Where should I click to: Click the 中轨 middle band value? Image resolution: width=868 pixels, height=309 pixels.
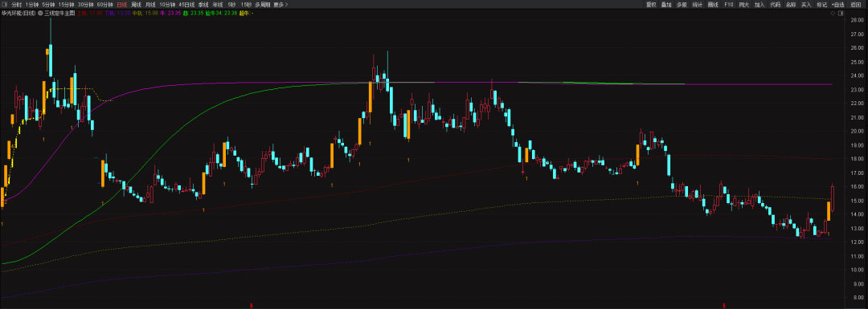pyautogui.click(x=145, y=13)
